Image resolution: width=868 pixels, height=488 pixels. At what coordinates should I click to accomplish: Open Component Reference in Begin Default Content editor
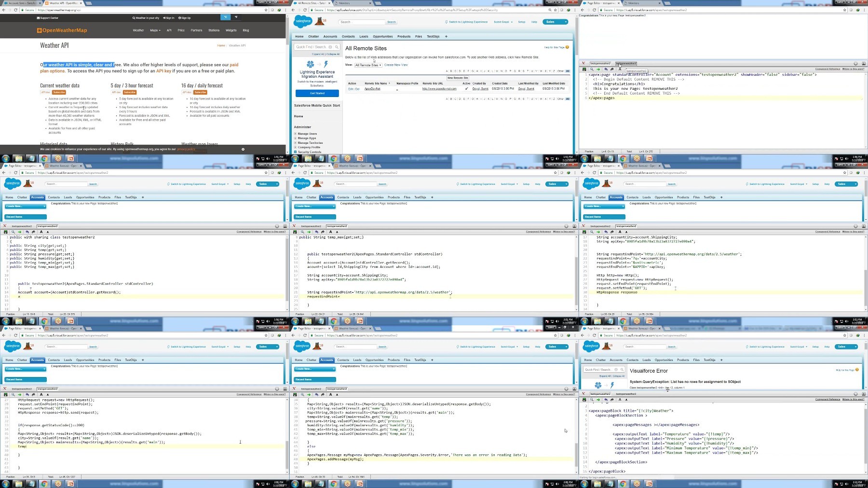tap(827, 69)
